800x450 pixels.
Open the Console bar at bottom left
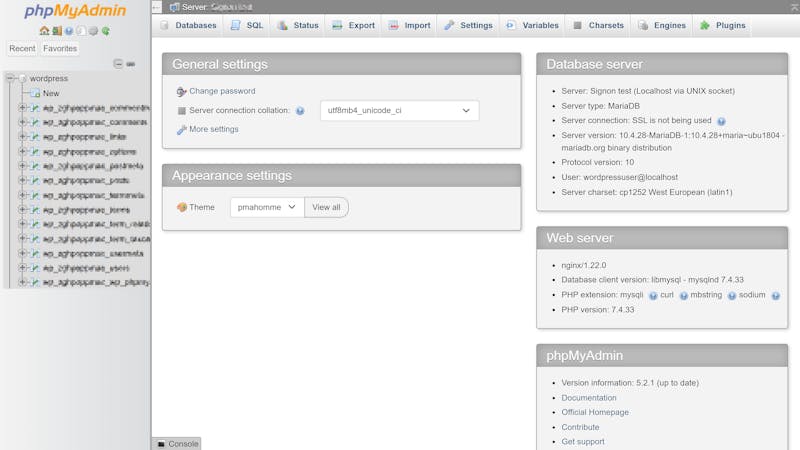(177, 444)
